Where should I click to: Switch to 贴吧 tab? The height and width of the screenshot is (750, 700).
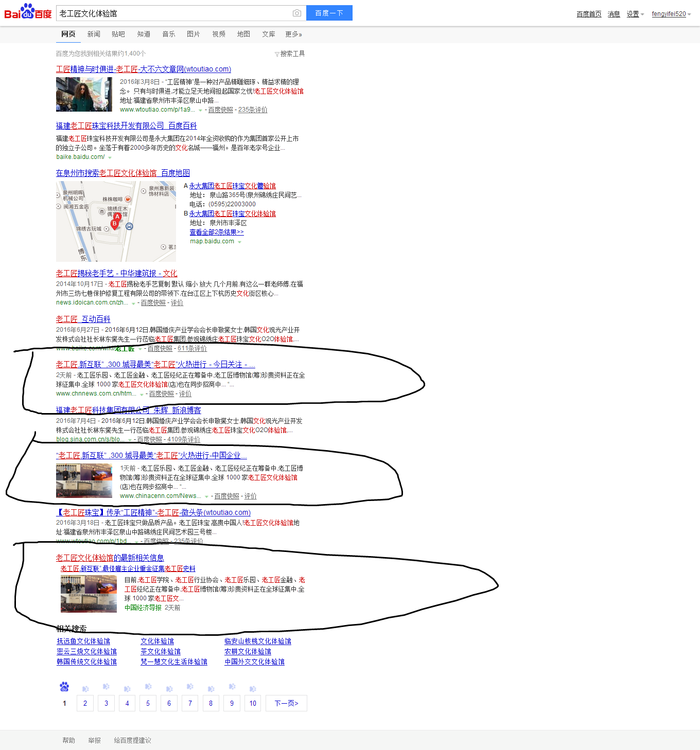(x=118, y=34)
